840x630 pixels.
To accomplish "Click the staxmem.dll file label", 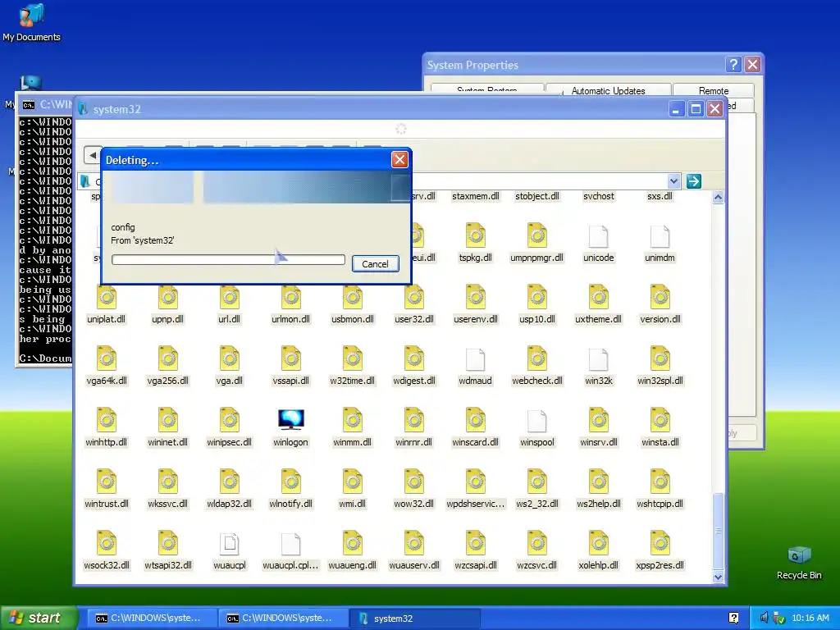I will point(476,196).
